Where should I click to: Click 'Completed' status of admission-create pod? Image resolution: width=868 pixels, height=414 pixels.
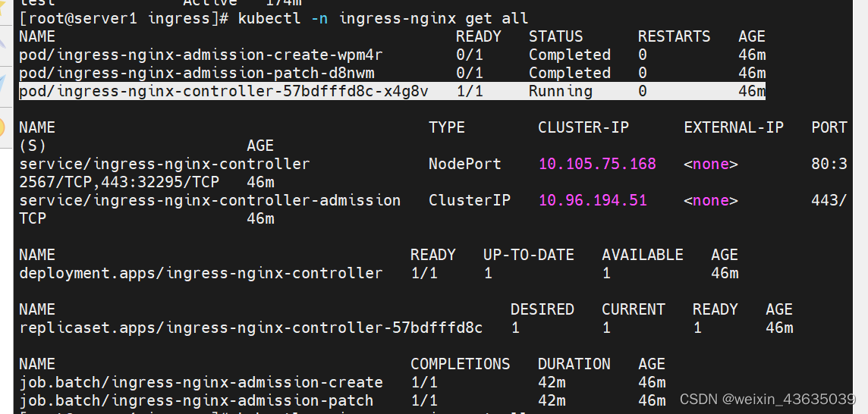570,55
